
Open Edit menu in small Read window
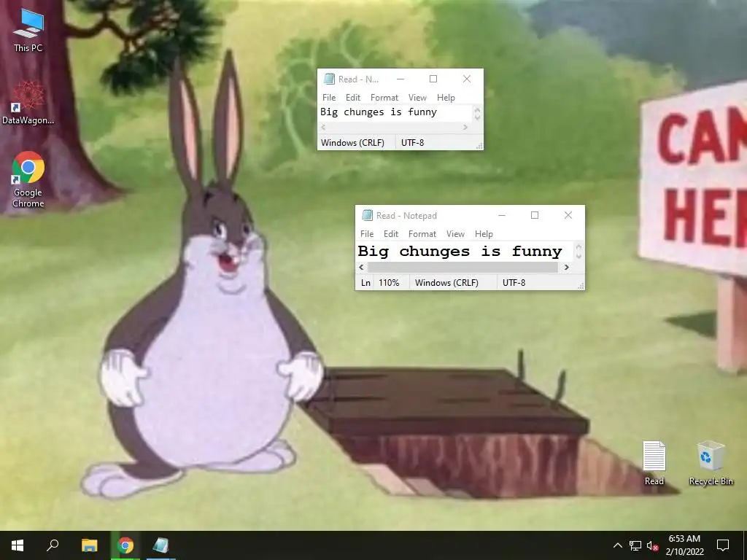point(353,97)
